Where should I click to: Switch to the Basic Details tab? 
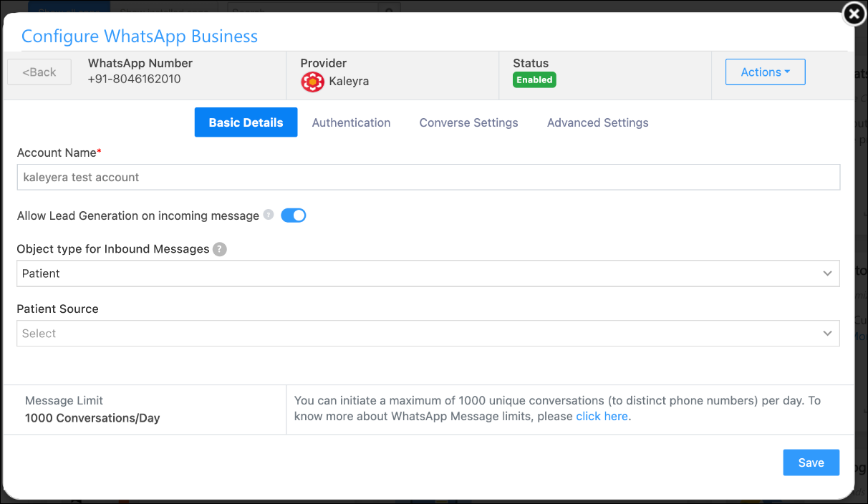tap(246, 122)
